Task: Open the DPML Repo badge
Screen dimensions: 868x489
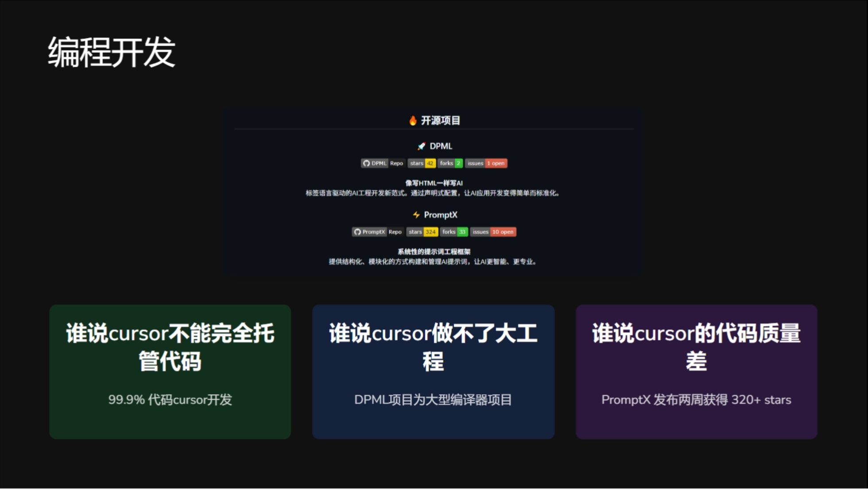Action: [x=383, y=163]
